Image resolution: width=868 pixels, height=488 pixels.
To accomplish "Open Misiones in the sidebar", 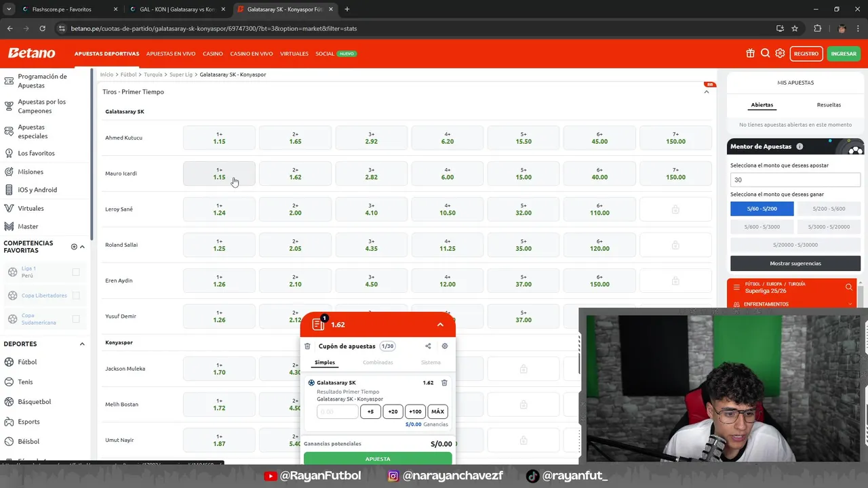I will pos(31,171).
